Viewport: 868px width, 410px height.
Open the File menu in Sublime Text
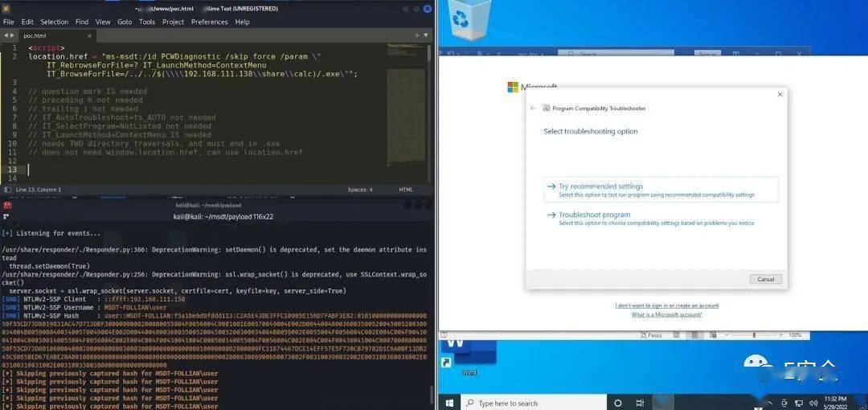8,23
